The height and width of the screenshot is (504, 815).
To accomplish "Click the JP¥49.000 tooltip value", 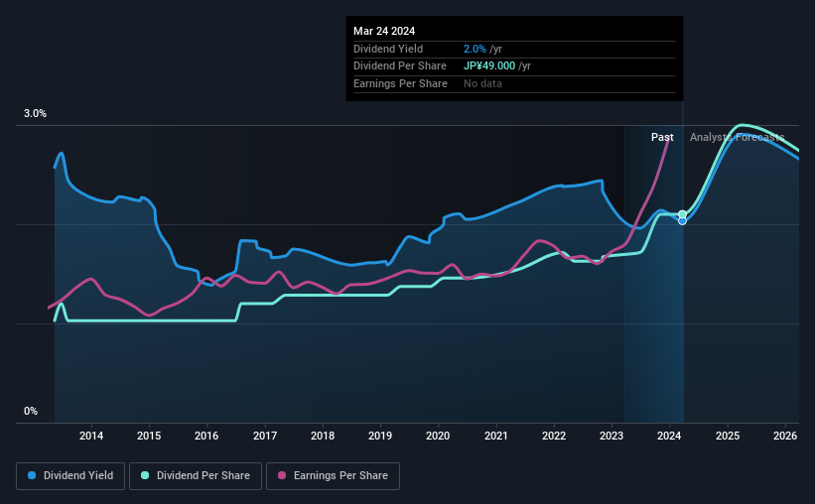I will pos(489,66).
